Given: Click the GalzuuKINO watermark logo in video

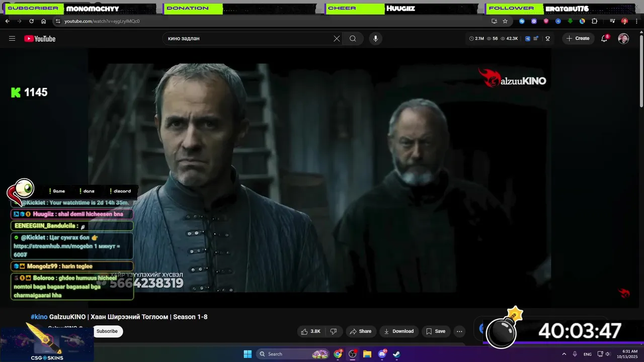Looking at the screenshot, I should coord(512,79).
